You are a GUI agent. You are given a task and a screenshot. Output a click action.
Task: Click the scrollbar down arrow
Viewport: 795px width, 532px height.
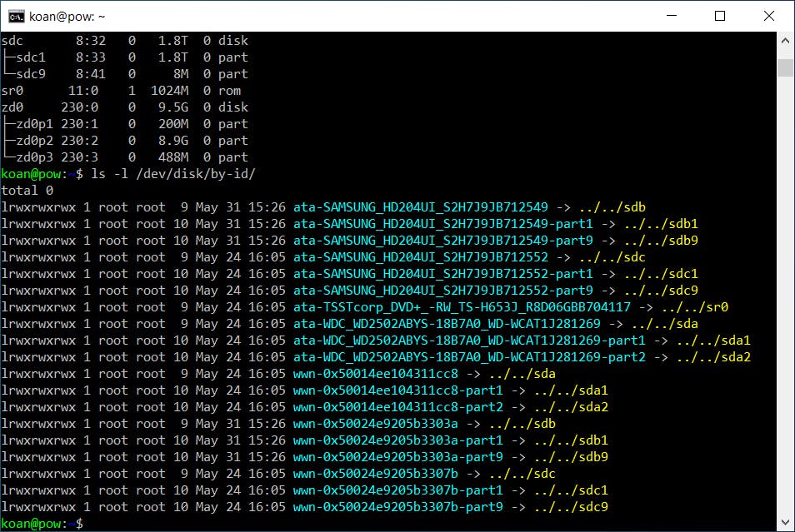pyautogui.click(x=785, y=522)
